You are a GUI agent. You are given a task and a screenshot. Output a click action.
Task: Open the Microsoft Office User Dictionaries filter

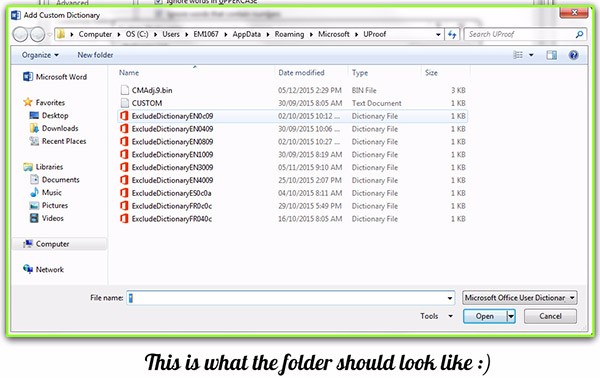(x=520, y=298)
